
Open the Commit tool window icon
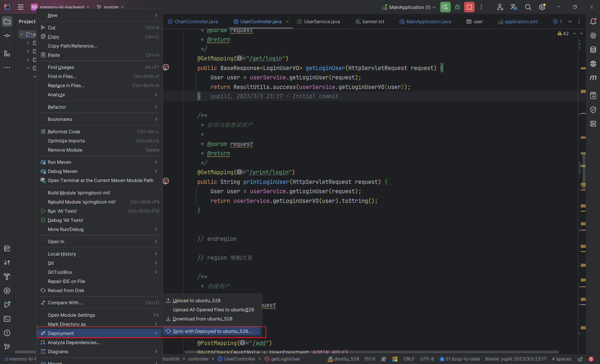7,36
